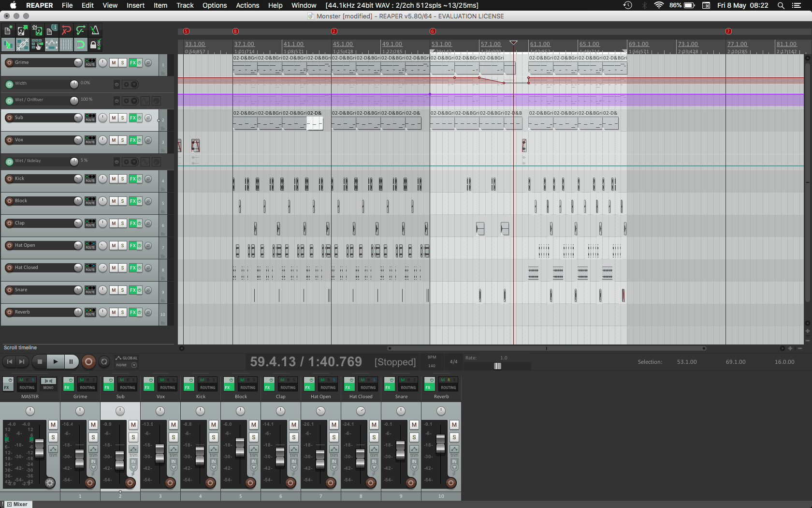Click the Save Project toolbar icon

click(37, 30)
